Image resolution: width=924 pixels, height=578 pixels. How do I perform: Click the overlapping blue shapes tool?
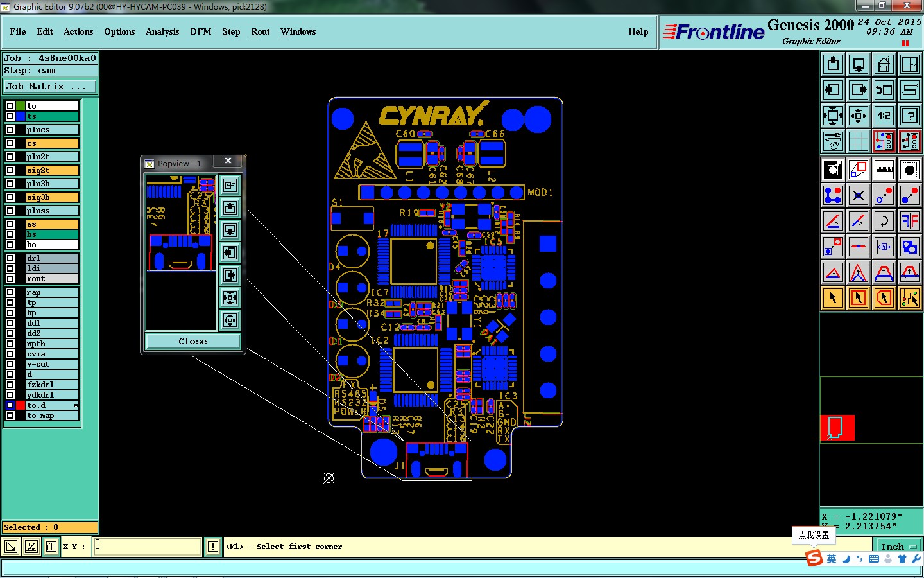pyautogui.click(x=910, y=247)
